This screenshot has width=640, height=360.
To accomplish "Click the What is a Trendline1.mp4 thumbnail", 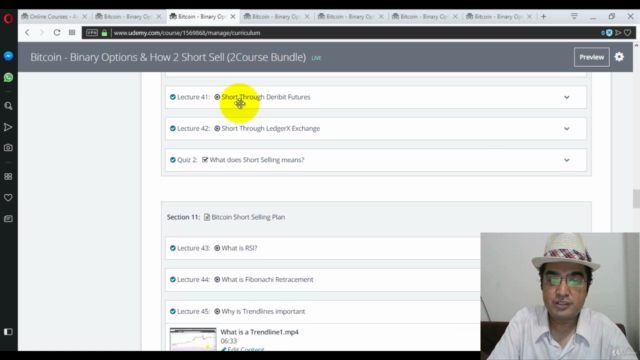I will [193, 339].
